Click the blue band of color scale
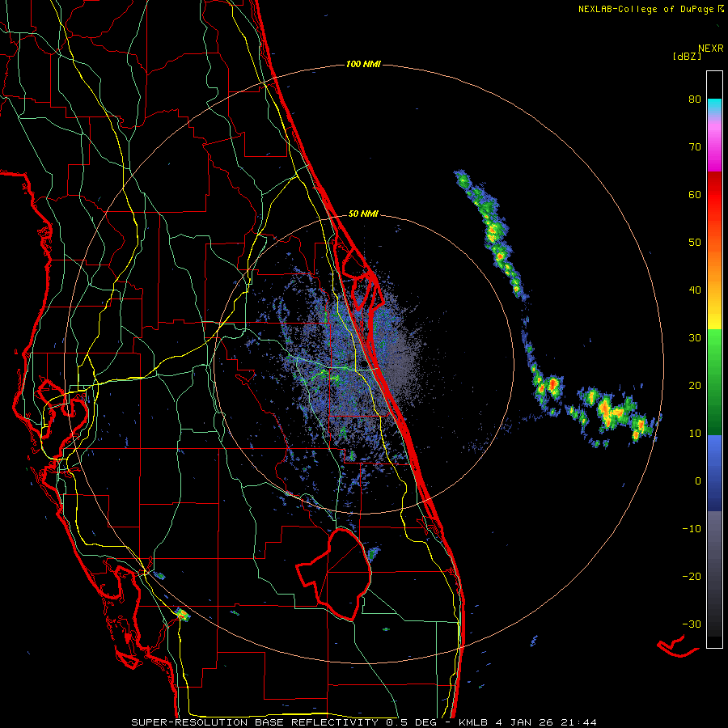Screen dimensions: 728x728 pos(714,473)
